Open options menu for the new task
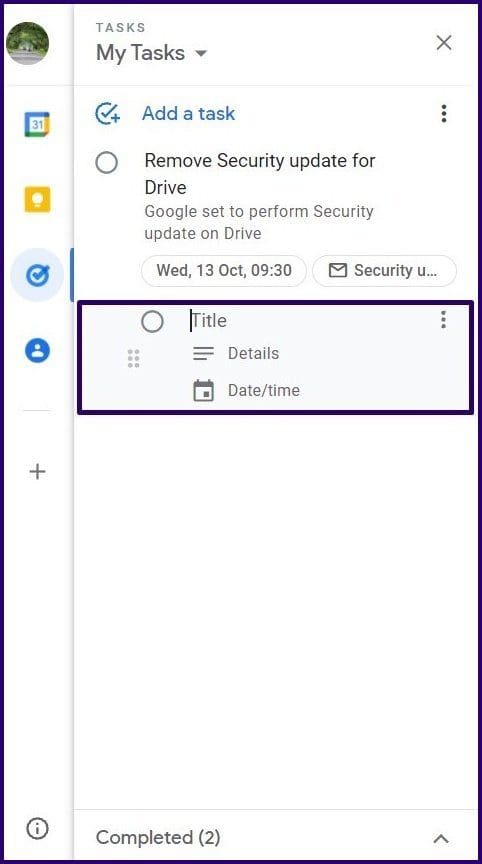 (443, 320)
